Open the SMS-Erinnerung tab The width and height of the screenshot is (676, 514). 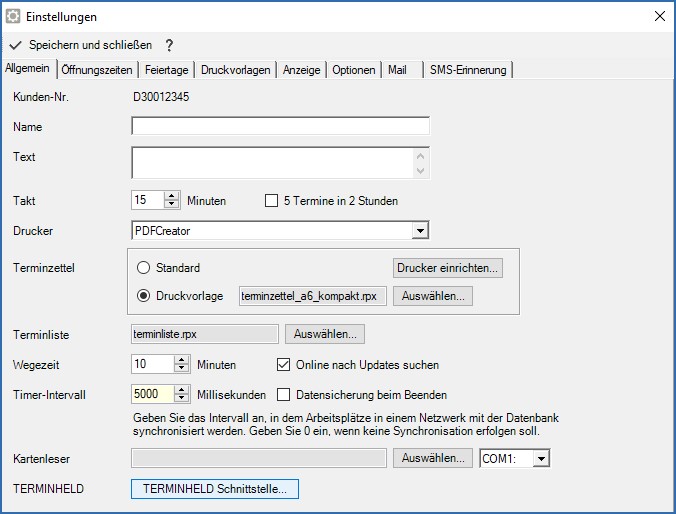[x=468, y=70]
